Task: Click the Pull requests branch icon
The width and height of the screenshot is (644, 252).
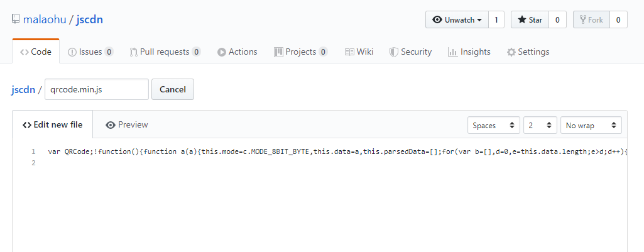Action: coord(133,52)
